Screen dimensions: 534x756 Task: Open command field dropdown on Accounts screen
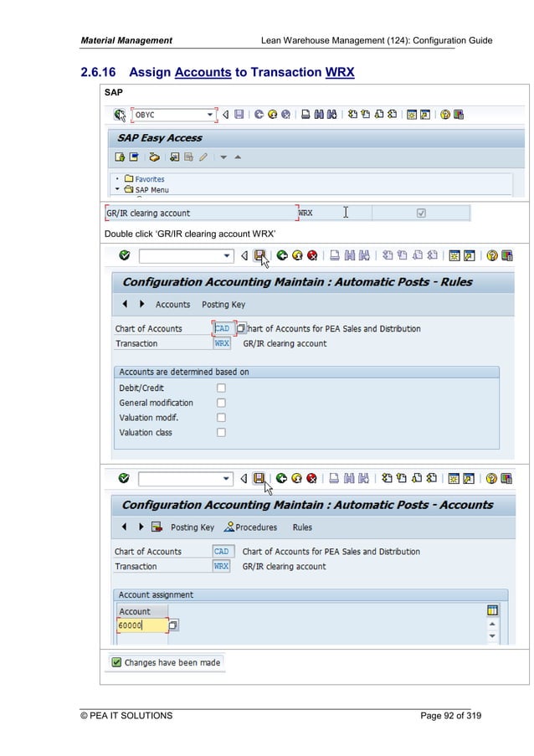click(x=225, y=478)
